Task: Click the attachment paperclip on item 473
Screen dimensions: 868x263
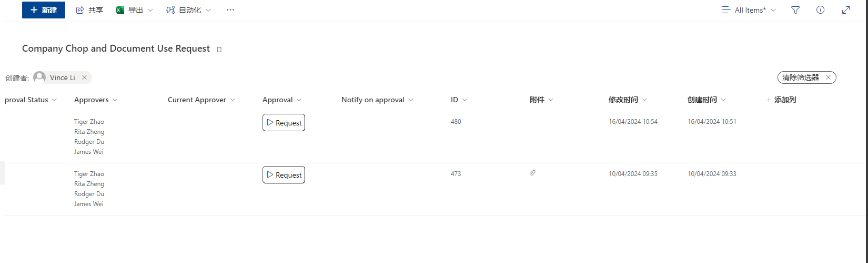Action: [533, 173]
